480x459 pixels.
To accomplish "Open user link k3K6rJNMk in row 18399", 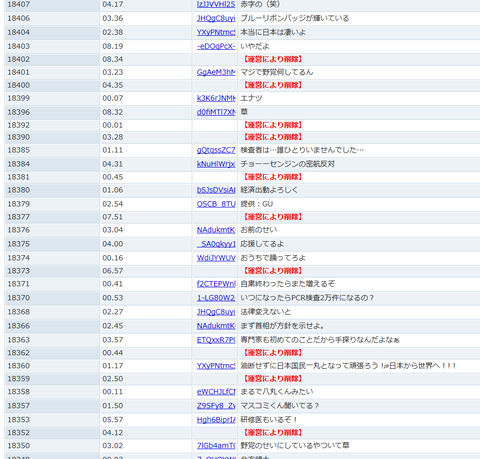I will click(x=216, y=98).
